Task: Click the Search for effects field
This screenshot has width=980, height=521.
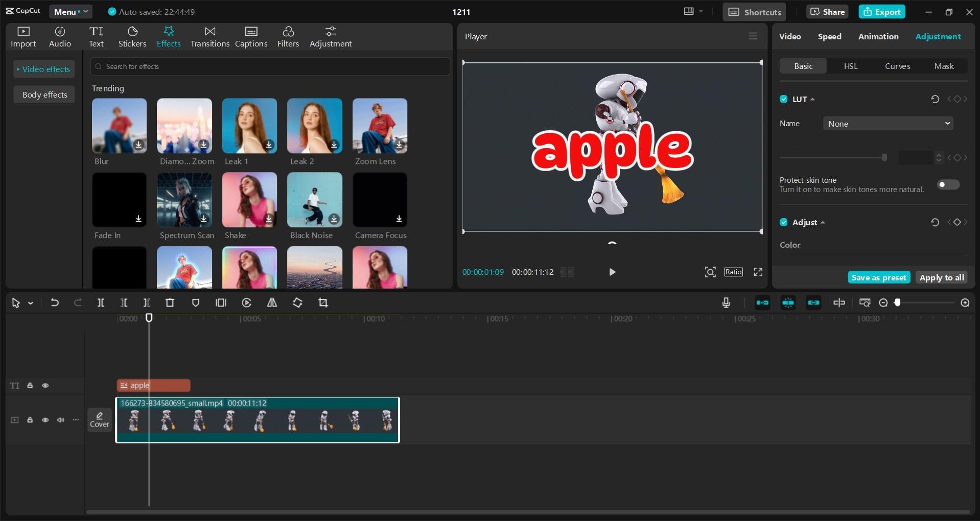Action: pyautogui.click(x=270, y=66)
